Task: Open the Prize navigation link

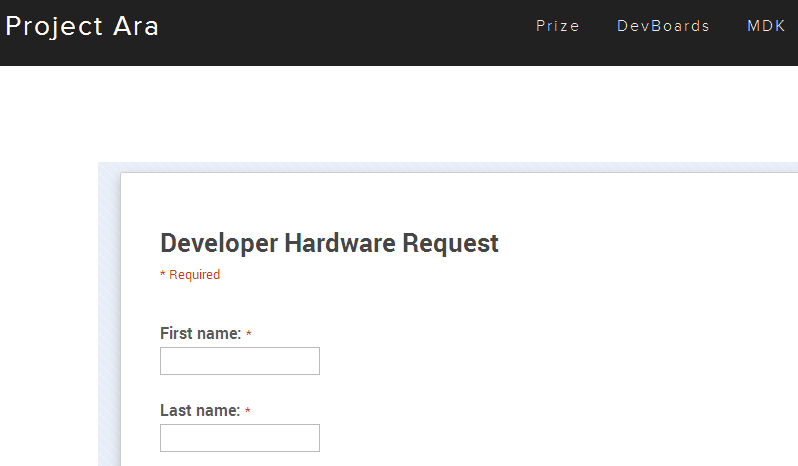Action: (x=557, y=26)
